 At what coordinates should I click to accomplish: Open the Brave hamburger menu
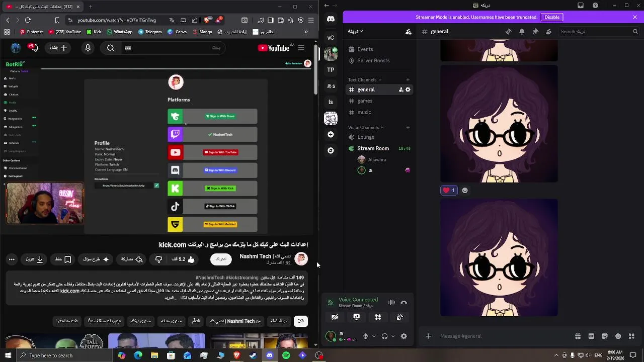click(310, 20)
